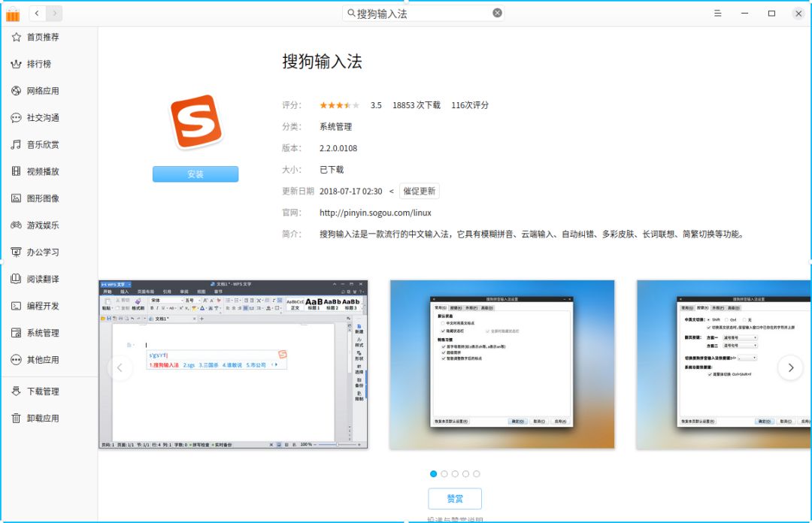This screenshot has width=812, height=523.
Task: Click the version text 2.2.0.0108
Action: point(338,148)
